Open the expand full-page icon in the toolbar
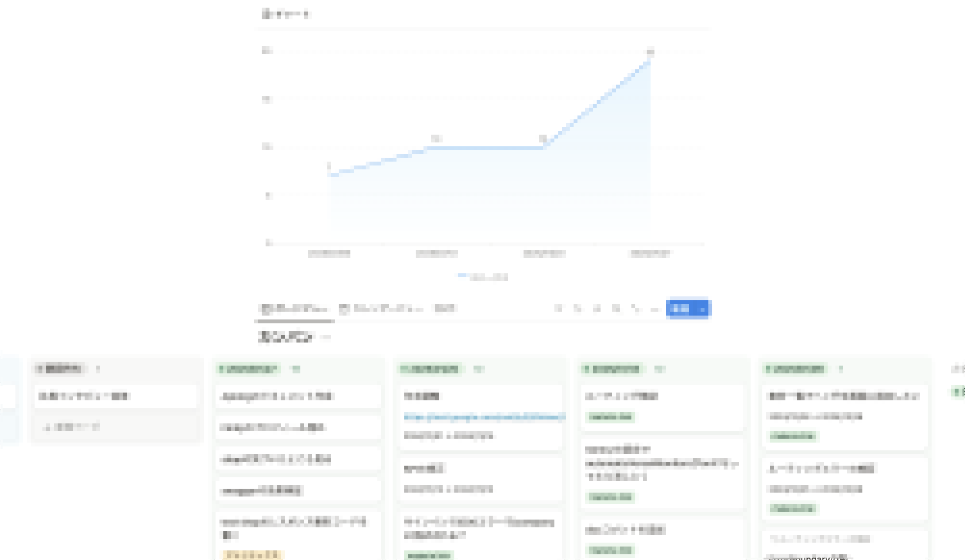Screen dimensions: 965x560 (x=635, y=309)
